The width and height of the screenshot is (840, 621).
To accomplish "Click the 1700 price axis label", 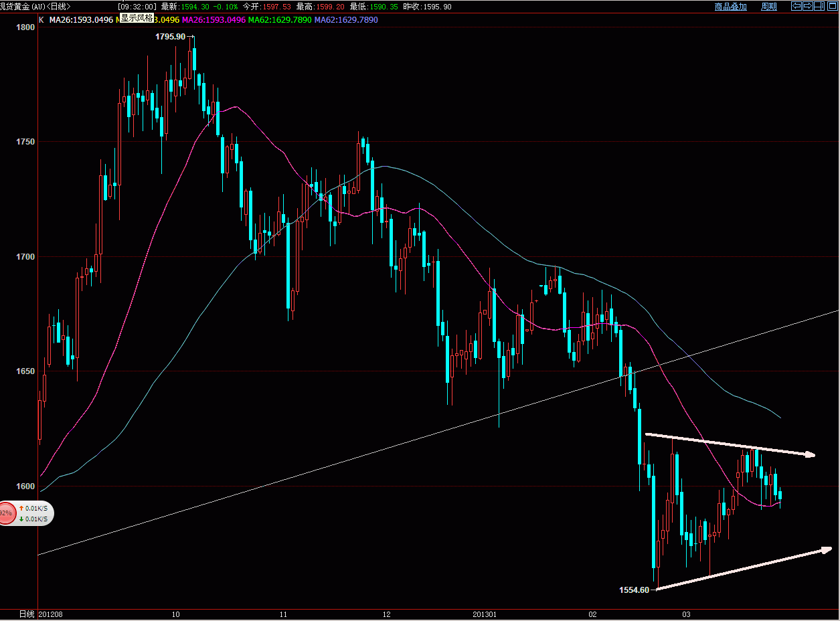I will pos(25,256).
